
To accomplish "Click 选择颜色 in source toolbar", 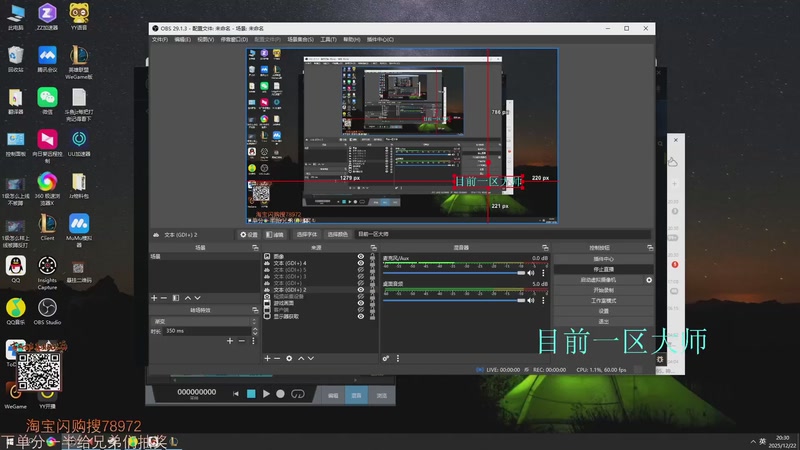I will point(337,235).
